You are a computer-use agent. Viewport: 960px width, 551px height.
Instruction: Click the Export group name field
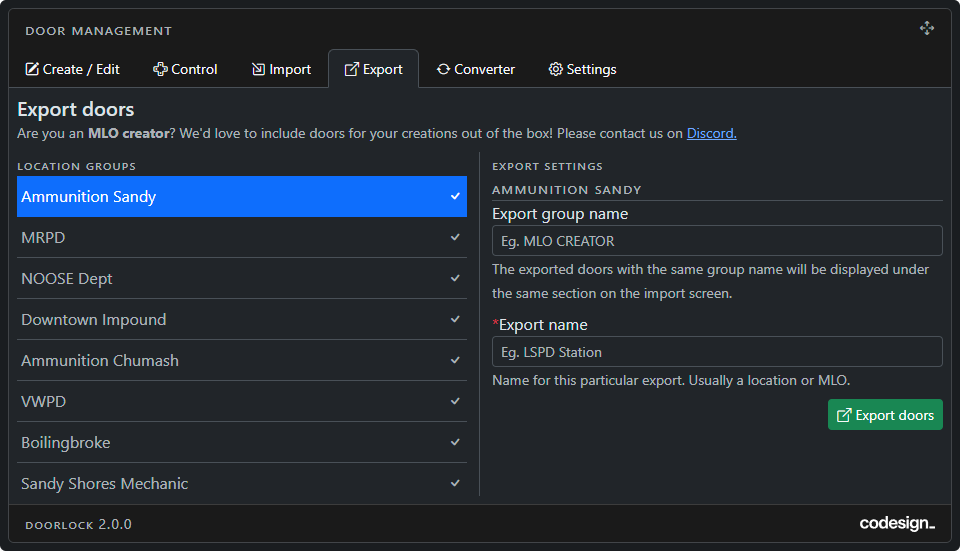pyautogui.click(x=717, y=240)
